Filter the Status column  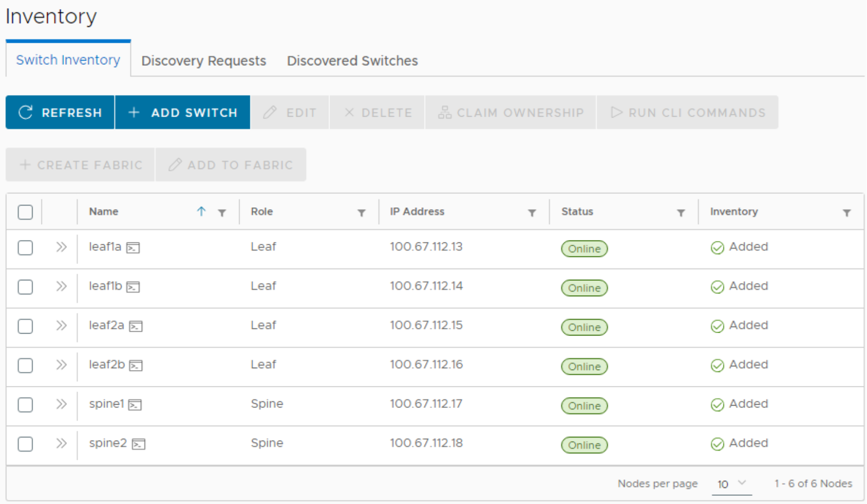681,213
